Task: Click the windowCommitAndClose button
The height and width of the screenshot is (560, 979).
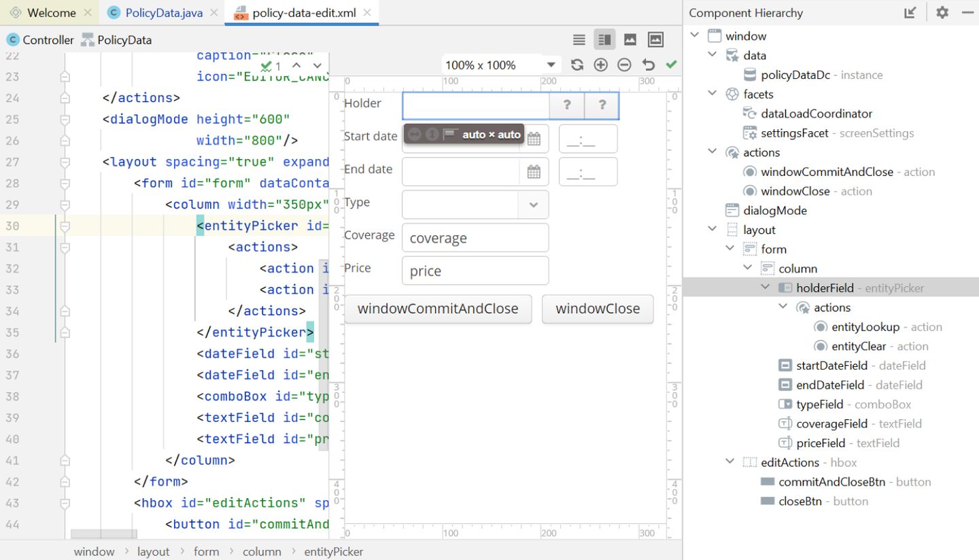Action: (x=438, y=309)
